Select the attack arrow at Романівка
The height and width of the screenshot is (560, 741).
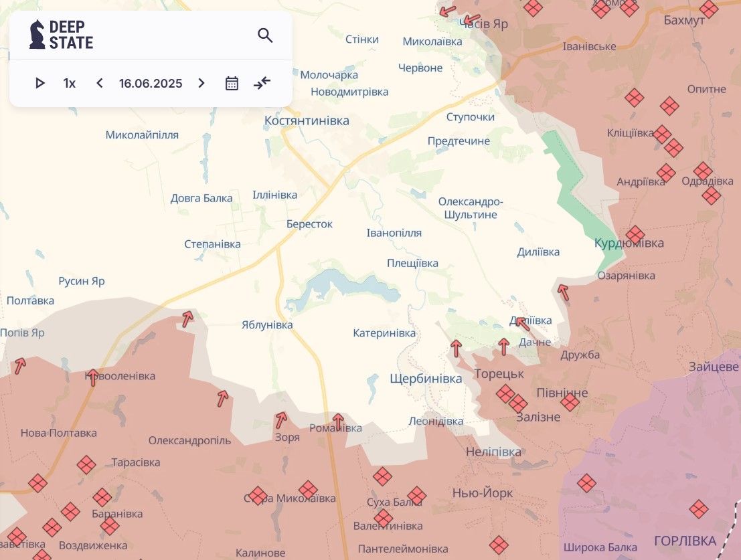[338, 421]
